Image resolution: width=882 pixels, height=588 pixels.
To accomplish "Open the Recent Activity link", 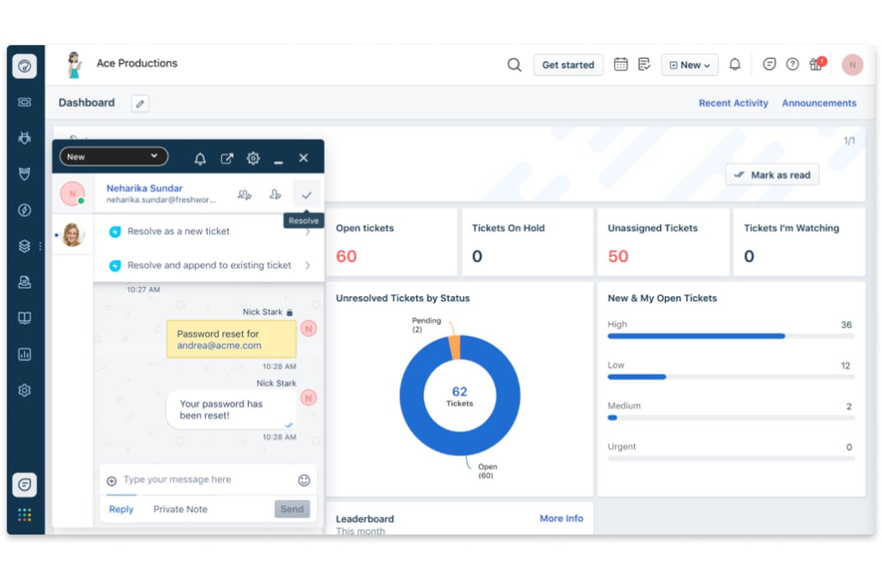I will pyautogui.click(x=733, y=103).
